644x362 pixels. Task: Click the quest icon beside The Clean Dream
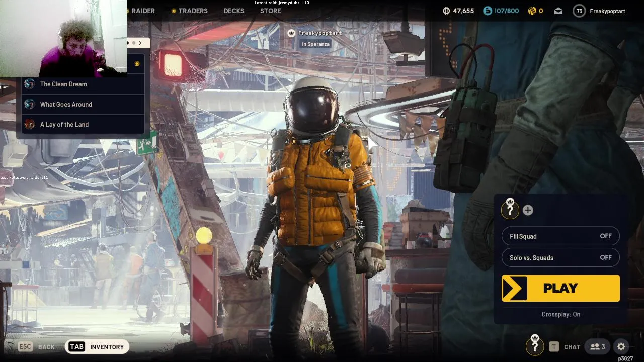30,84
